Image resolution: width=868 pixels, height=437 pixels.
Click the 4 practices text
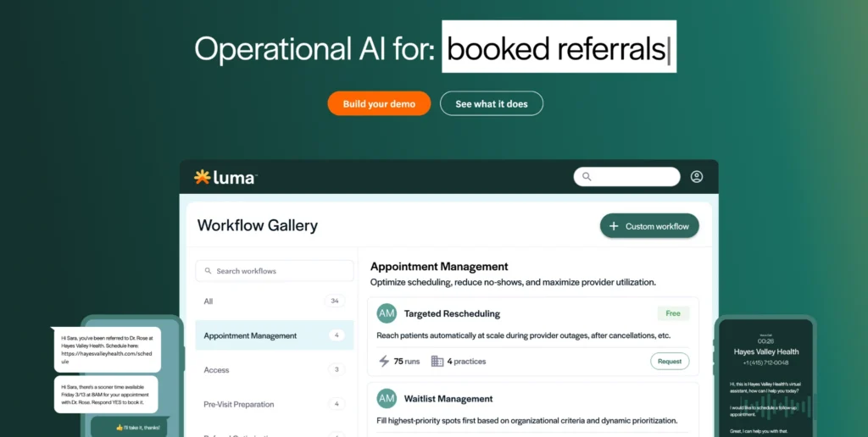click(x=467, y=362)
